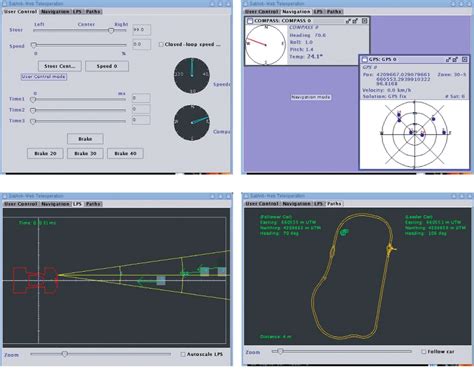Enable the Closed-loop speed checkbox

161,44
